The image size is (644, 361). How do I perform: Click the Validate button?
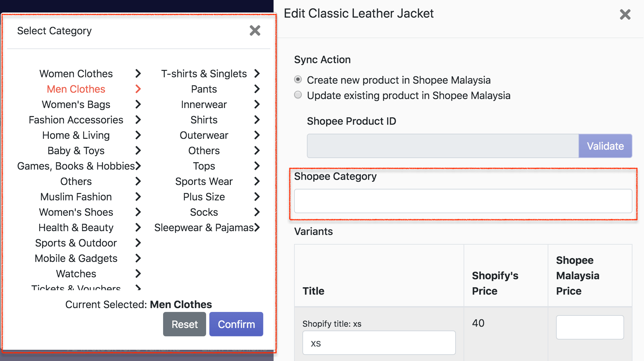[605, 146]
